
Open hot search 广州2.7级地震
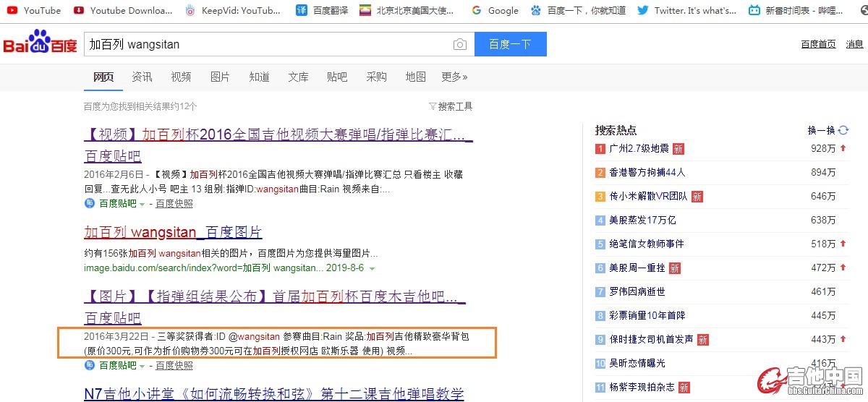[639, 148]
